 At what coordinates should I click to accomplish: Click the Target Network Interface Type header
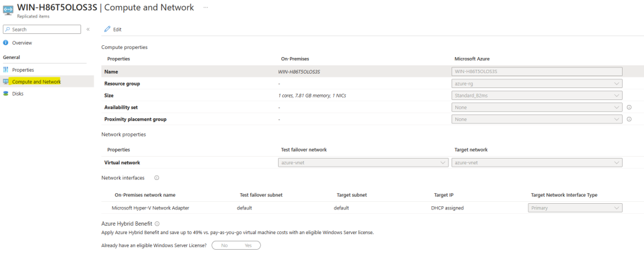pyautogui.click(x=564, y=195)
